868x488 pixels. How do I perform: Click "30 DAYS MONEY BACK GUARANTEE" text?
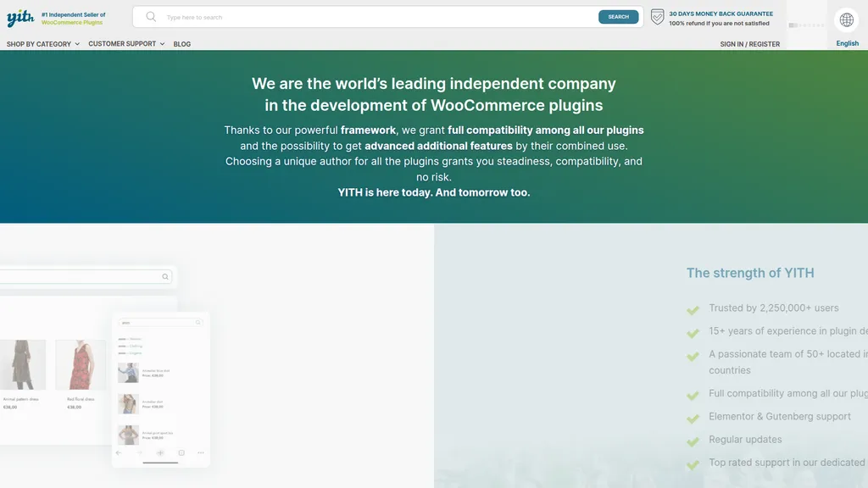721,14
